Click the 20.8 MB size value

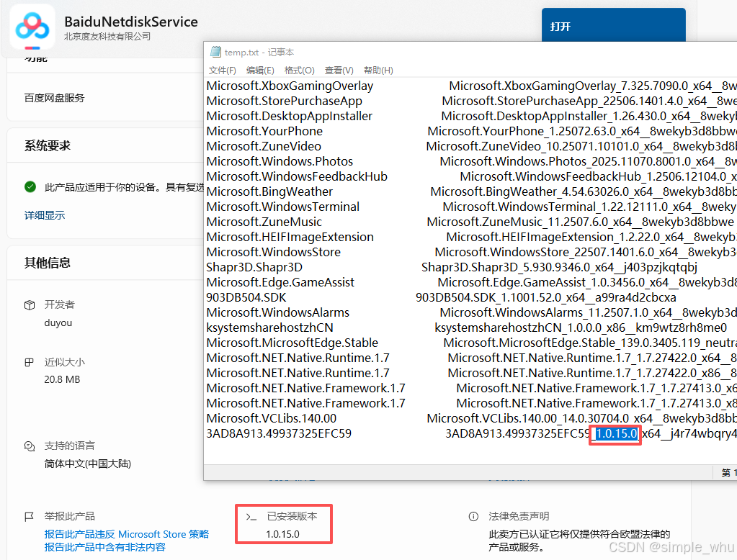tap(62, 379)
